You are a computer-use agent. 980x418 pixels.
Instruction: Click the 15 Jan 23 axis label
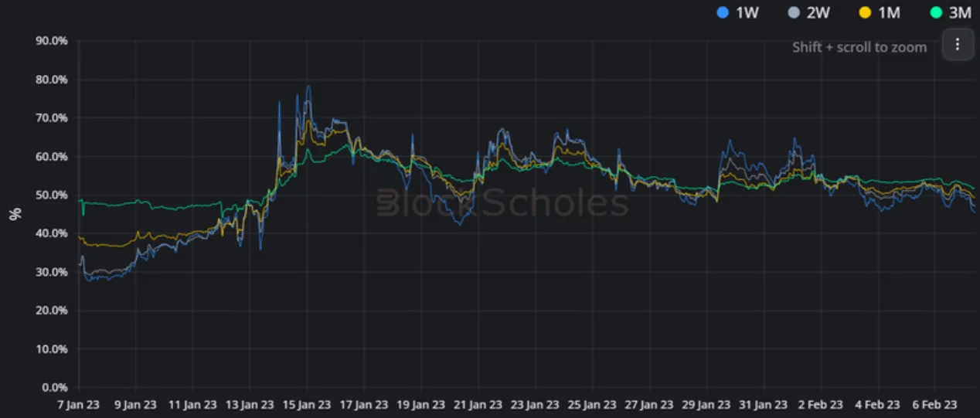[x=307, y=405]
